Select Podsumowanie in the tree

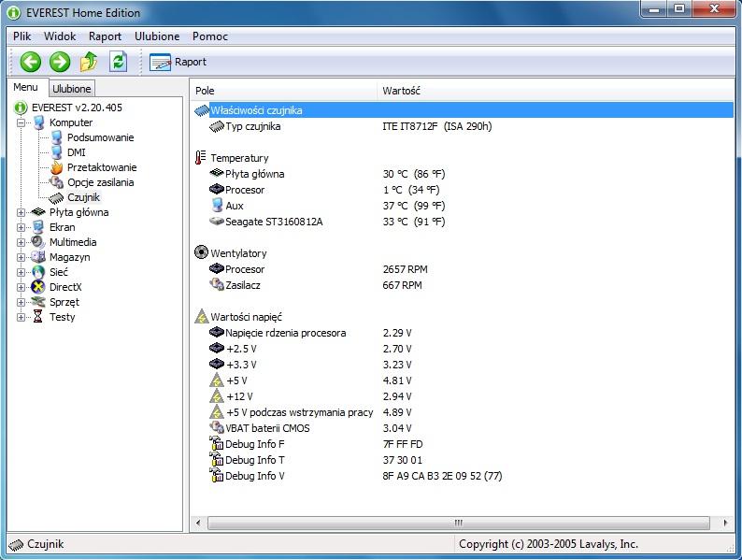point(100,137)
